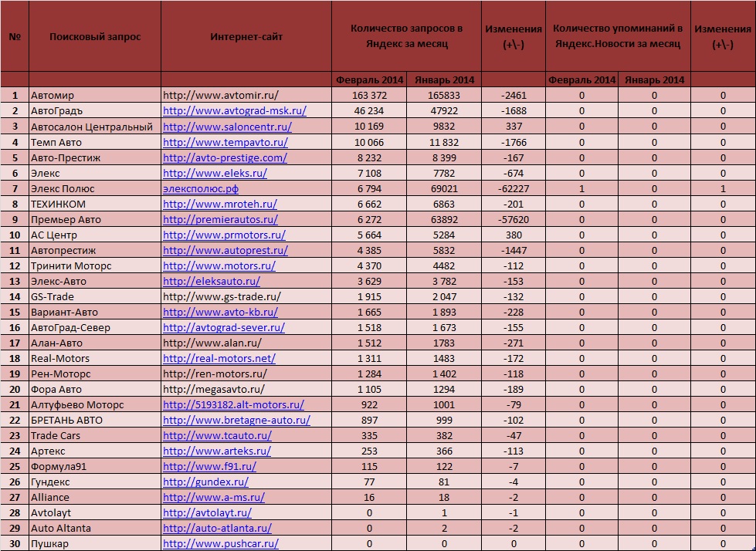The height and width of the screenshot is (551, 756).
Task: Click the 'Тринити Моторс' cell
Action: [x=95, y=266]
